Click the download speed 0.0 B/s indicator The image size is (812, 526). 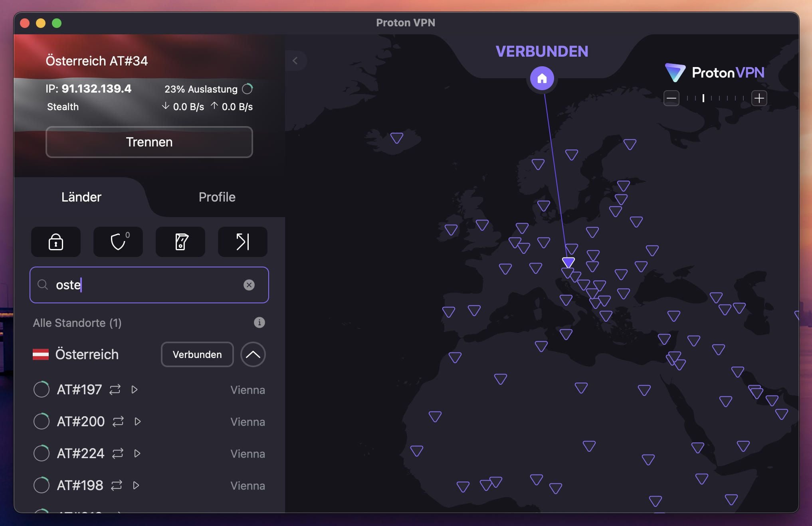pyautogui.click(x=183, y=107)
